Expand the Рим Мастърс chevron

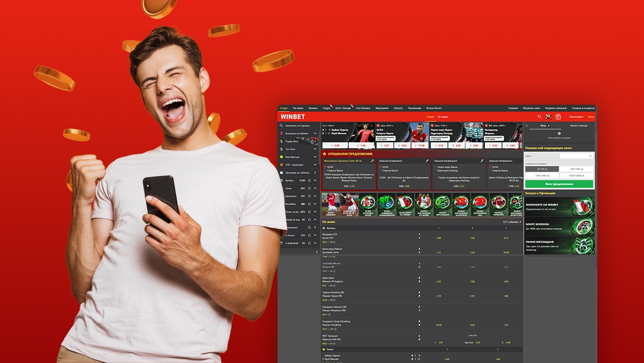[316, 157]
